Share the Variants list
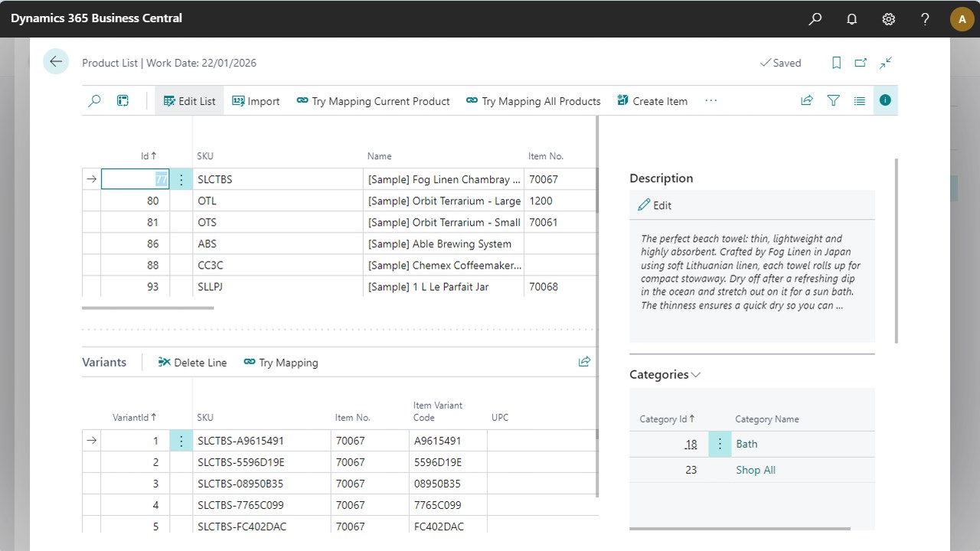Screen dimensions: 980x551 pyautogui.click(x=585, y=362)
